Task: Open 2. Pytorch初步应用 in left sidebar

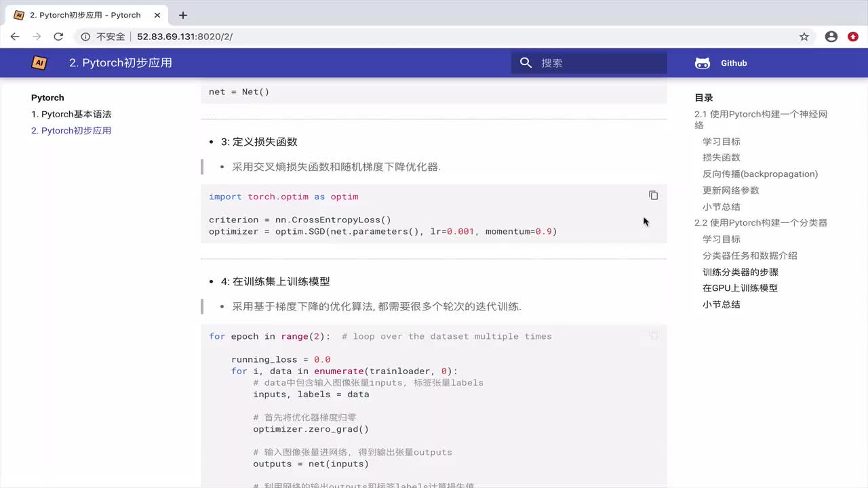Action: [71, 130]
